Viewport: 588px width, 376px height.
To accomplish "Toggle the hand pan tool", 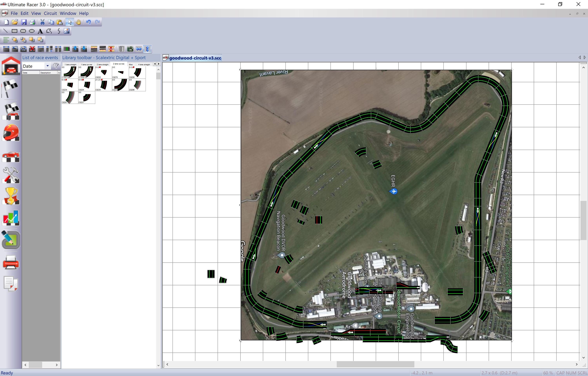I will 78,22.
